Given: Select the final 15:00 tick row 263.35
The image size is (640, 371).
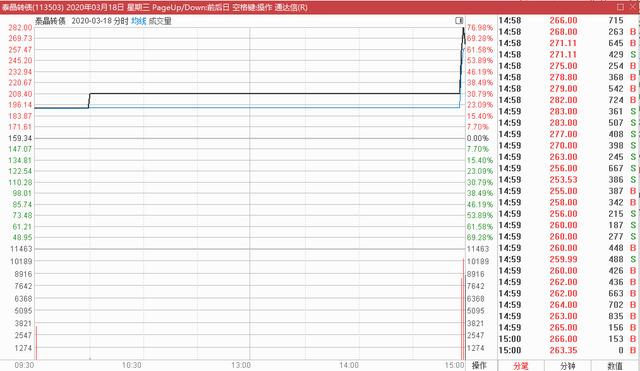Looking at the screenshot, I should (x=568, y=351).
